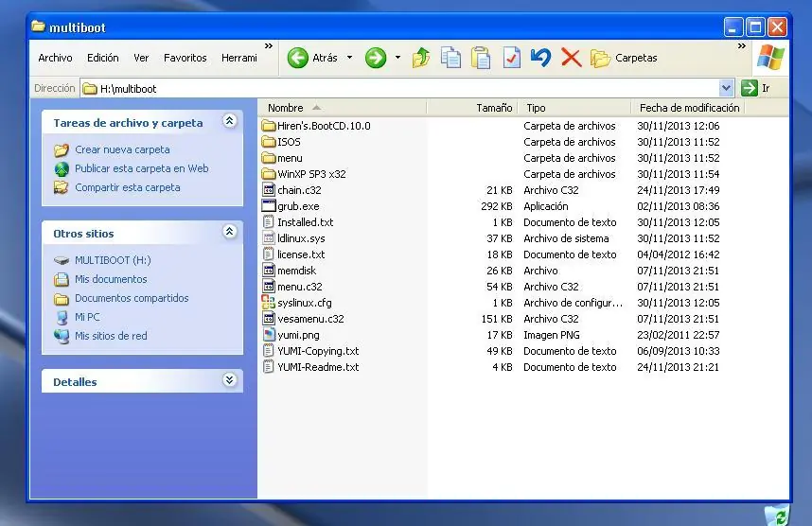
Task: Click the Paste clipboard toolbar icon
Action: pos(481,58)
